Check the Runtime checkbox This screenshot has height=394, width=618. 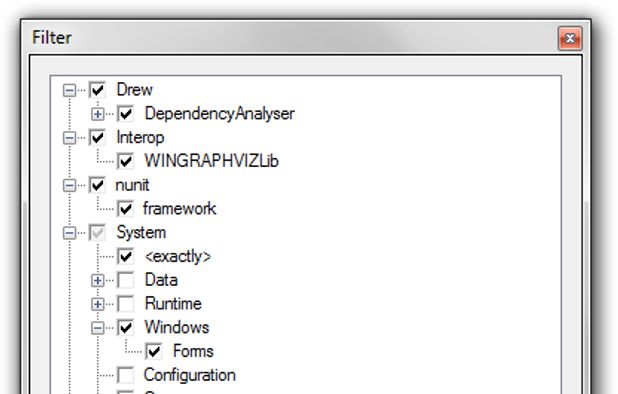(126, 304)
